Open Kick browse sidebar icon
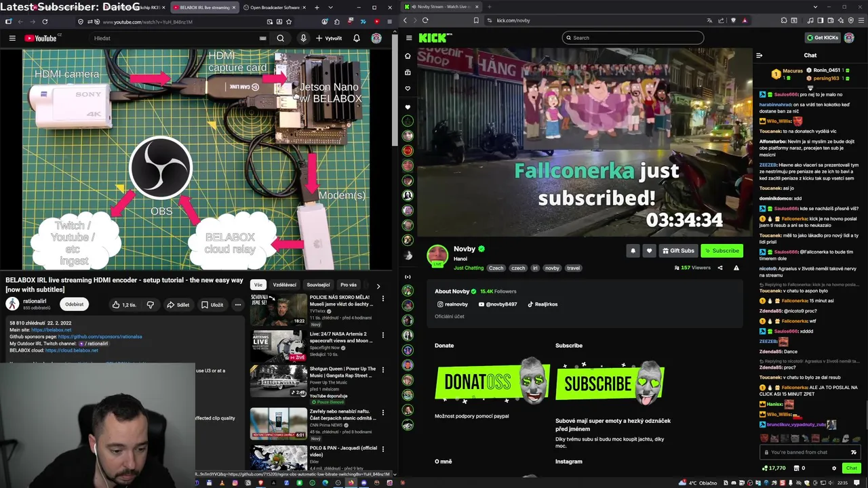This screenshot has width=868, height=488. (x=408, y=72)
